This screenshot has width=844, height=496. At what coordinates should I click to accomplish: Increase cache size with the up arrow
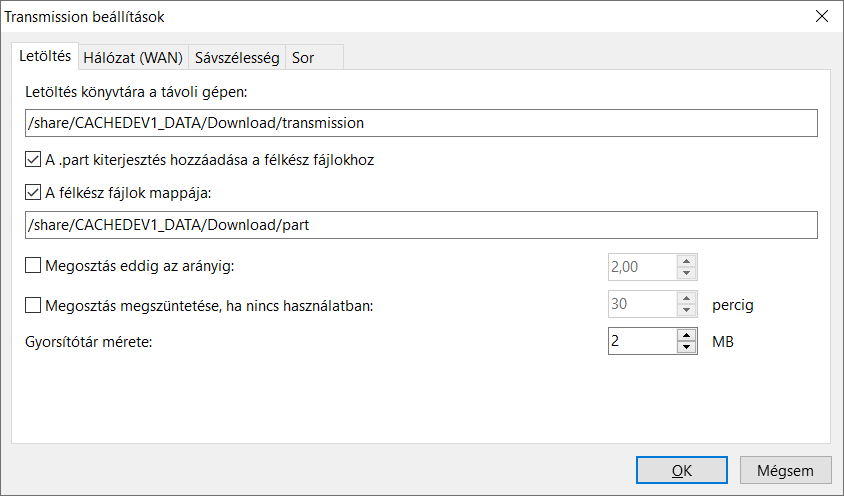point(686,335)
